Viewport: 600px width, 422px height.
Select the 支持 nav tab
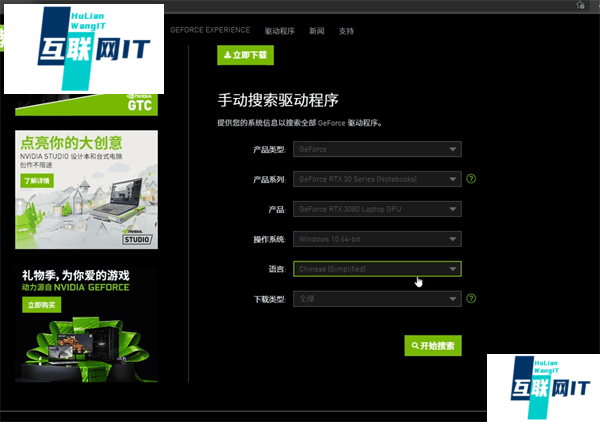pos(346,31)
